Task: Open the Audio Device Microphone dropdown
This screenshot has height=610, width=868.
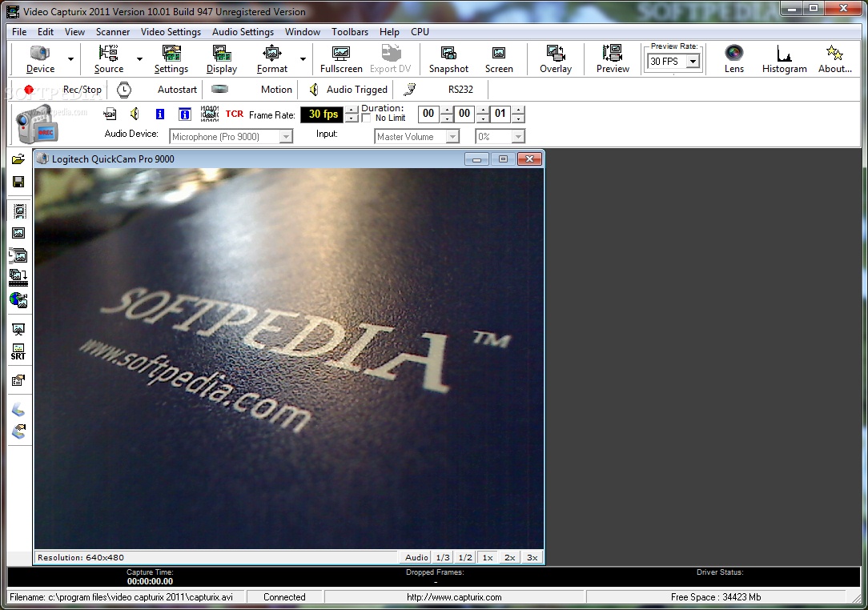Action: (286, 136)
